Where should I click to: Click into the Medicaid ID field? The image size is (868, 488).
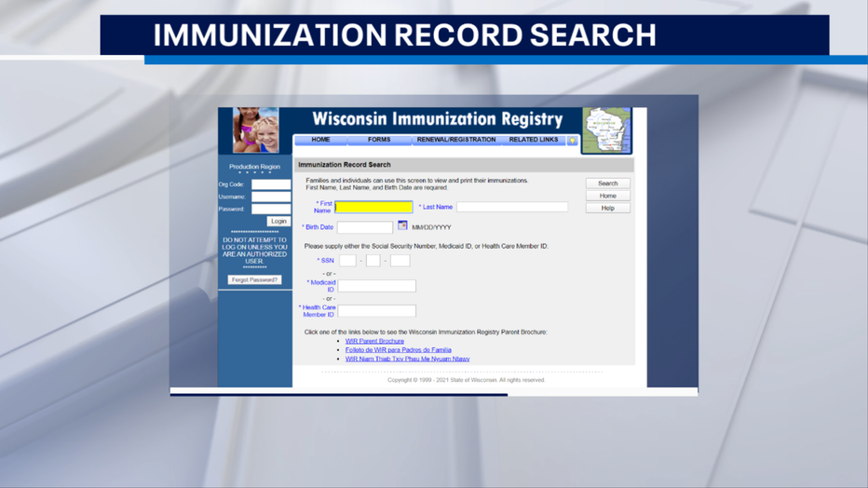(x=376, y=286)
